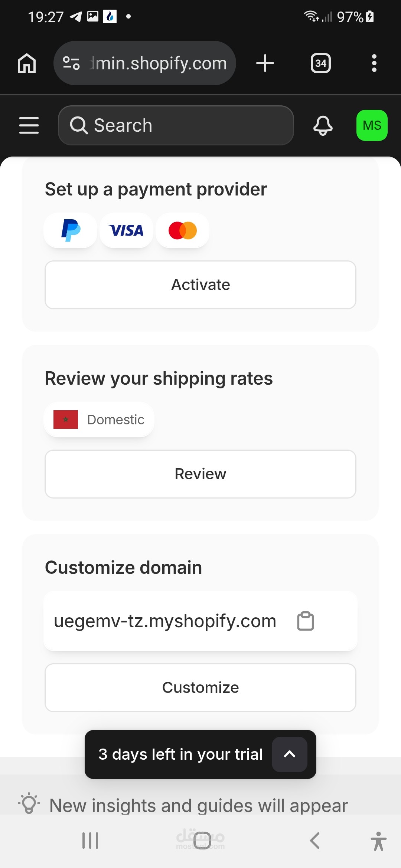
Task: Expand the trial banner chevron
Action: coord(290,754)
